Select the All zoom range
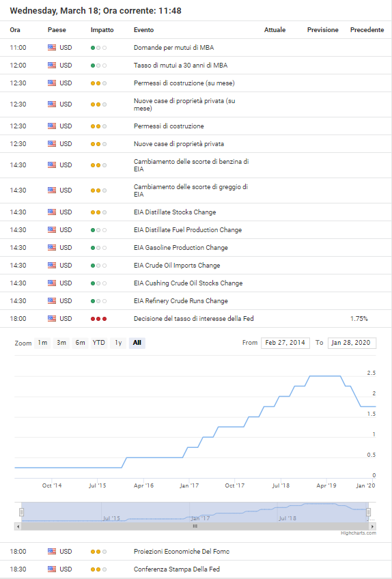 click(x=137, y=343)
